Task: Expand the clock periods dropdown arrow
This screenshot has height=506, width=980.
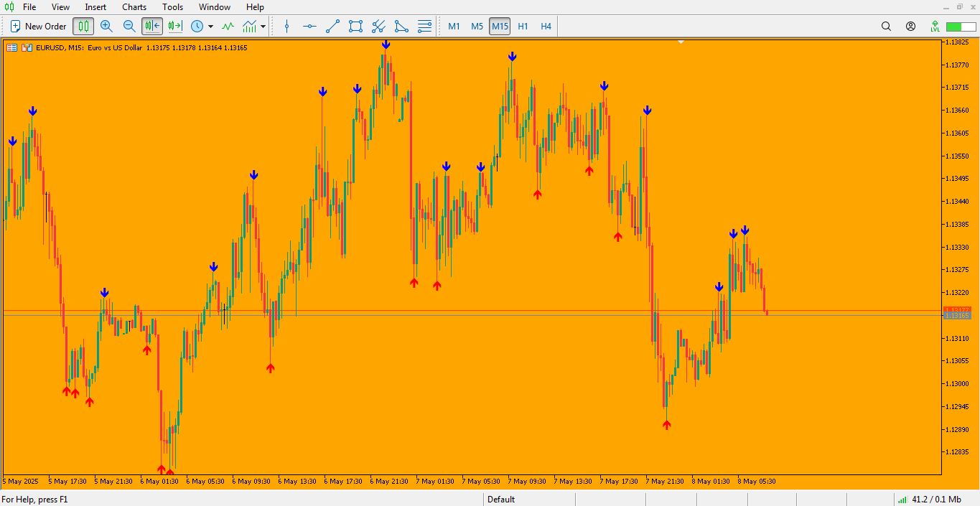Action: pos(210,27)
